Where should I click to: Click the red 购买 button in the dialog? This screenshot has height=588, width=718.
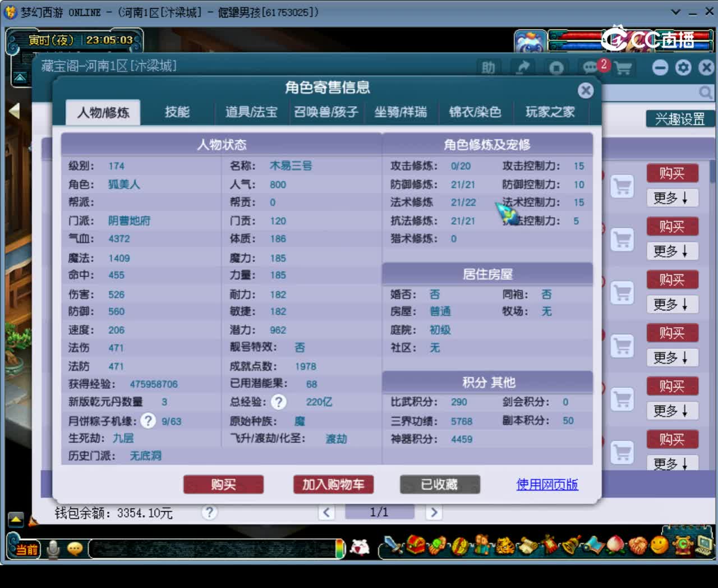point(223,484)
